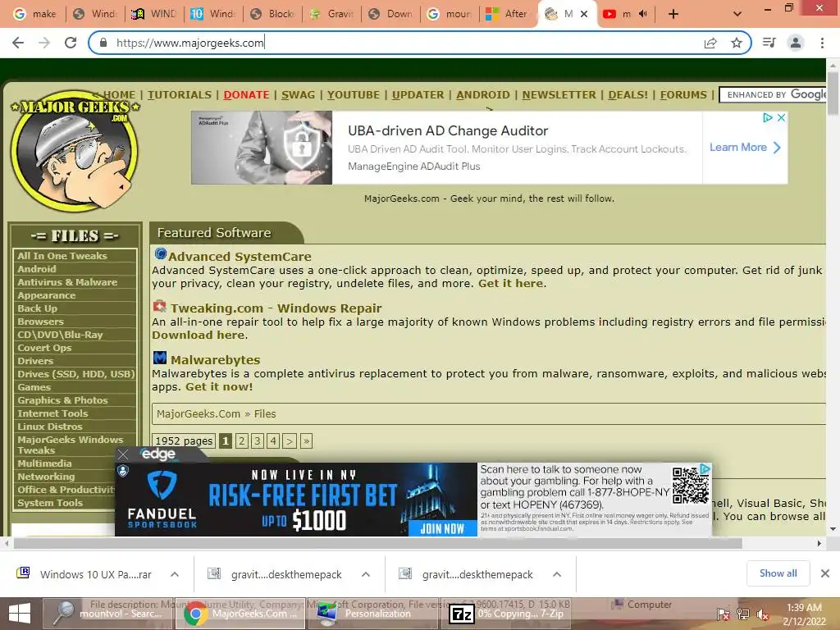Open the UPDATER menu link
This screenshot has height=630, width=840.
418,95
